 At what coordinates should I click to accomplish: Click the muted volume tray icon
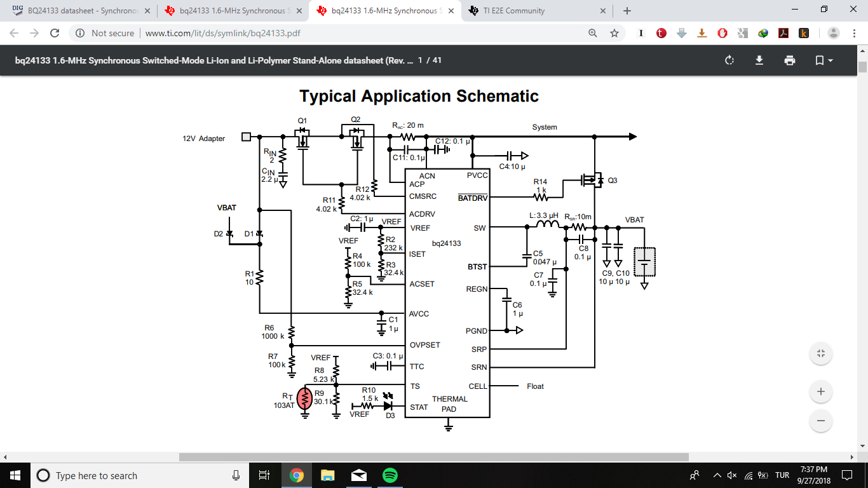pos(732,475)
